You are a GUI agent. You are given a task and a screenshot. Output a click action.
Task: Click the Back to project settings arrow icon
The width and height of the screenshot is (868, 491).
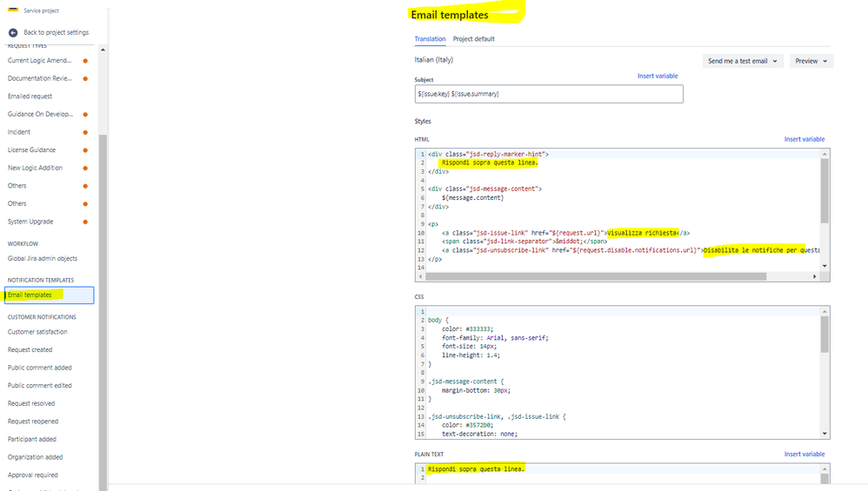13,33
